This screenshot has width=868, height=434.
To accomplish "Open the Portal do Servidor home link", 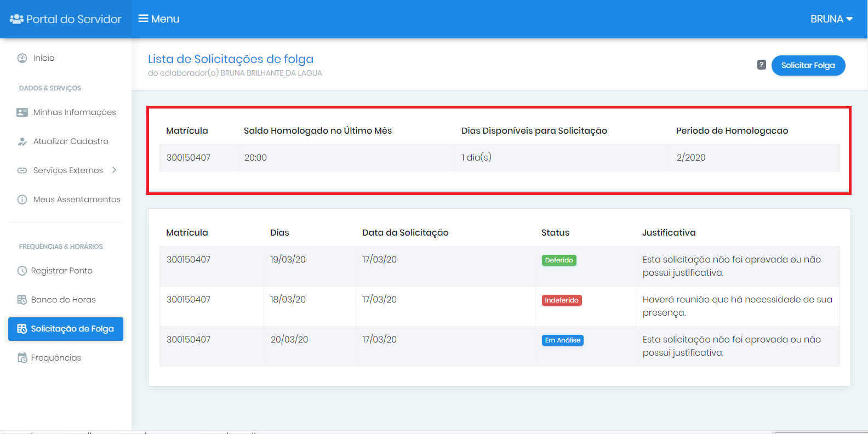I will point(66,19).
